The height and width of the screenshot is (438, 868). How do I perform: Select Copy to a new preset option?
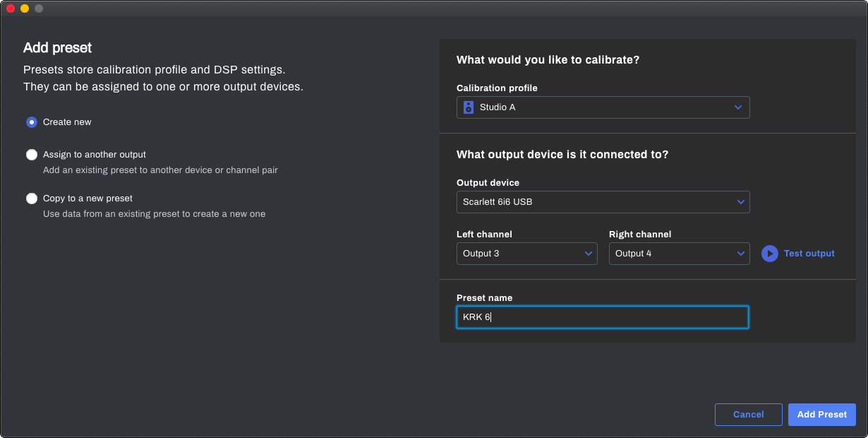[32, 199]
